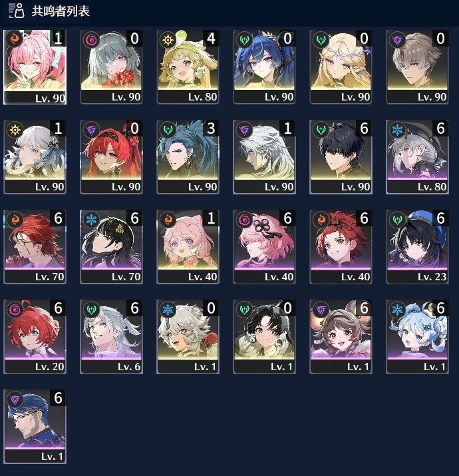Viewport: 459px width, 476px height.
Task: Select the light-blue-haired Lv. 1 ice character
Action: [x=417, y=337]
